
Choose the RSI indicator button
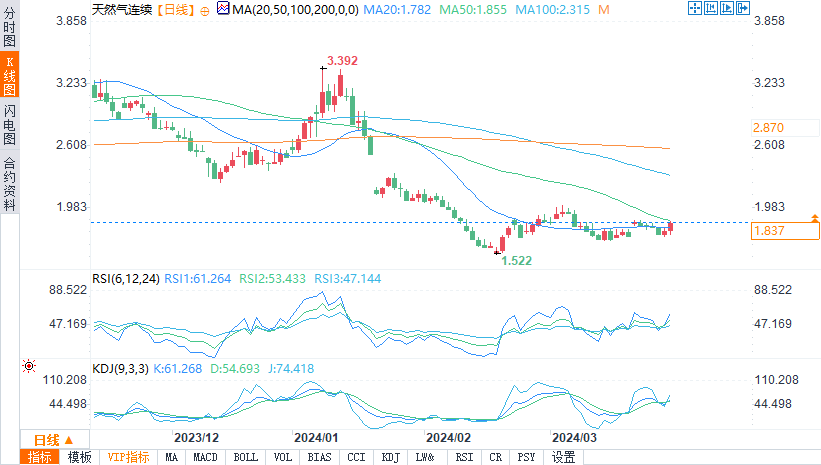coord(464,457)
